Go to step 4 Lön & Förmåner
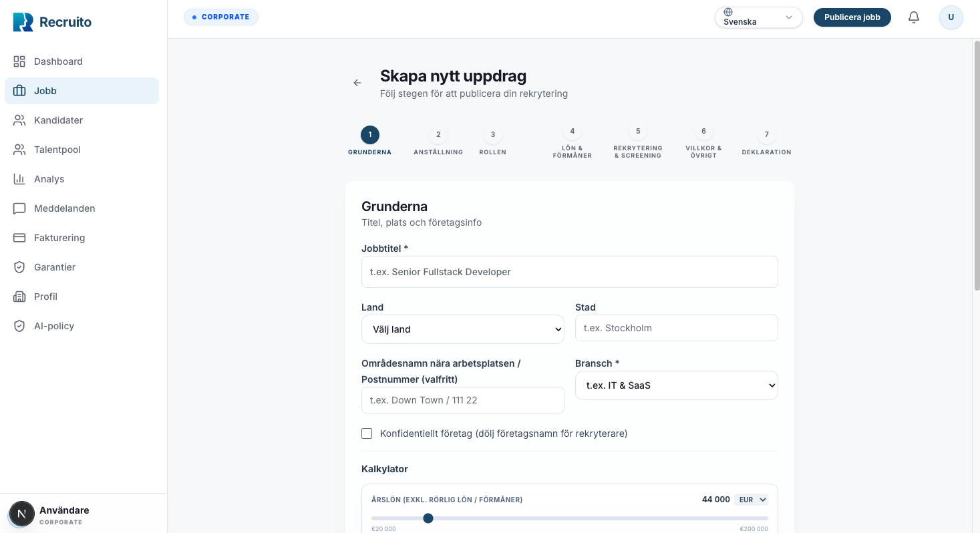 (572, 142)
